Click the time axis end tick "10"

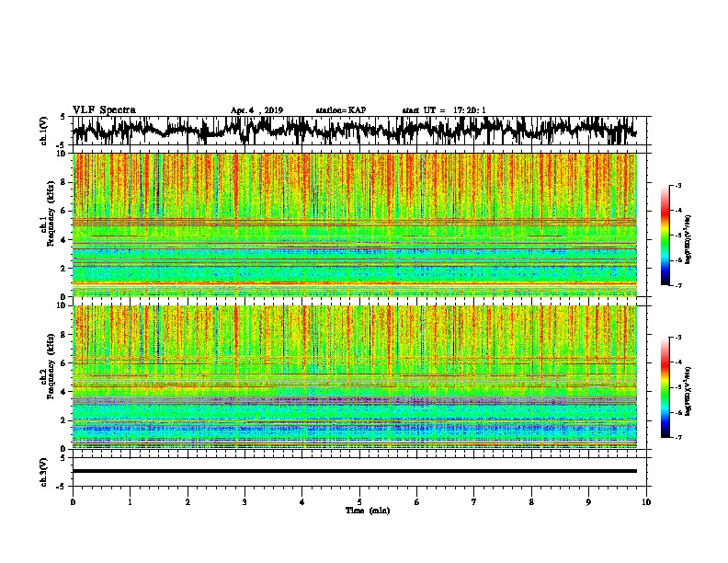[x=646, y=502]
